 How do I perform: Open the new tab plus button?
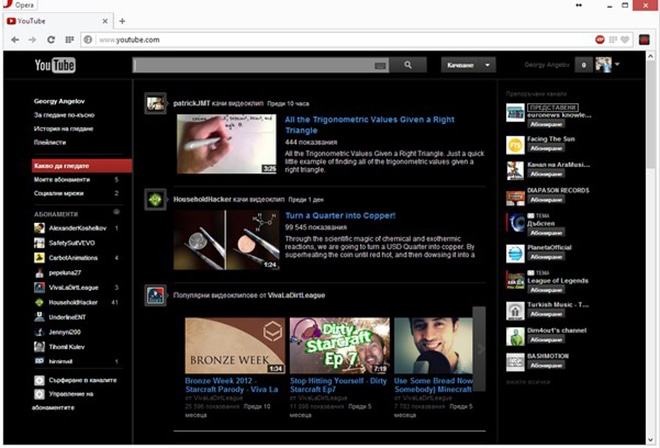(x=122, y=20)
